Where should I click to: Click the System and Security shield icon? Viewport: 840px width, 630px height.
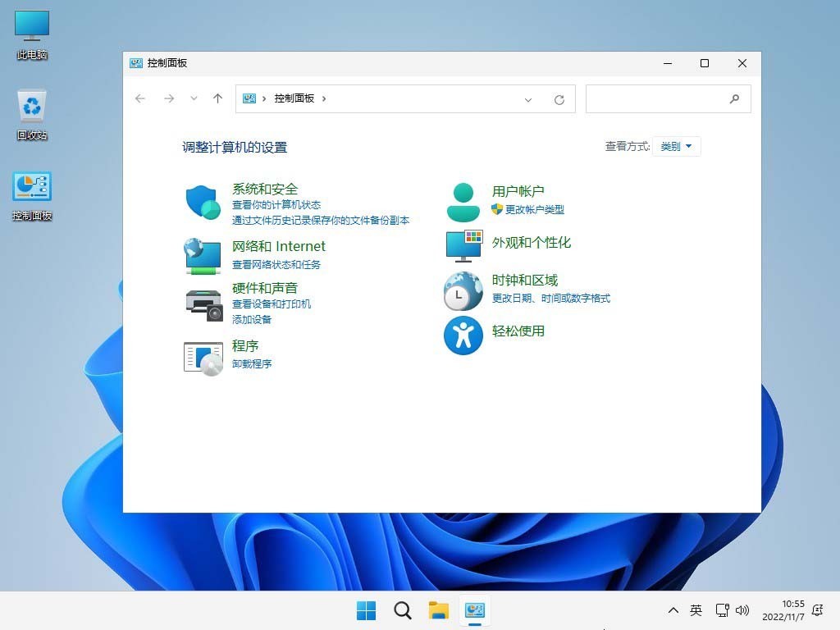[x=203, y=202]
